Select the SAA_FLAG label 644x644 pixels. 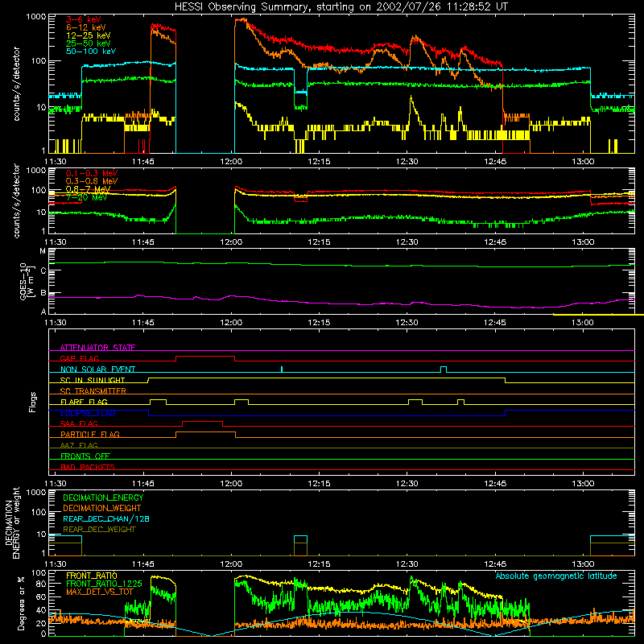click(79, 423)
